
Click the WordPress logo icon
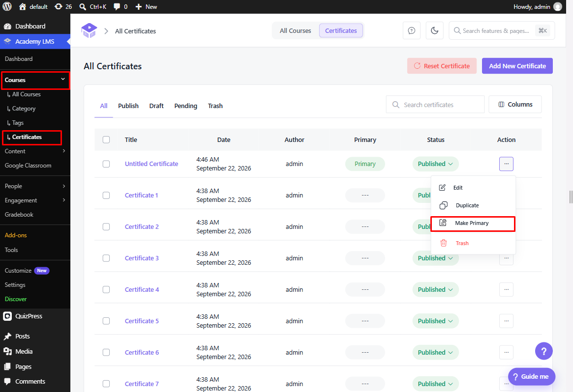(x=7, y=6)
